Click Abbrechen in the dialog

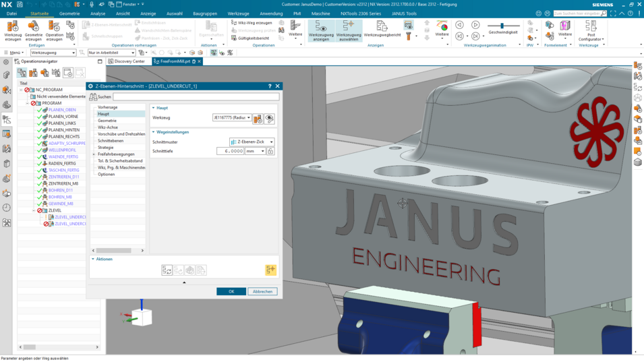(262, 291)
